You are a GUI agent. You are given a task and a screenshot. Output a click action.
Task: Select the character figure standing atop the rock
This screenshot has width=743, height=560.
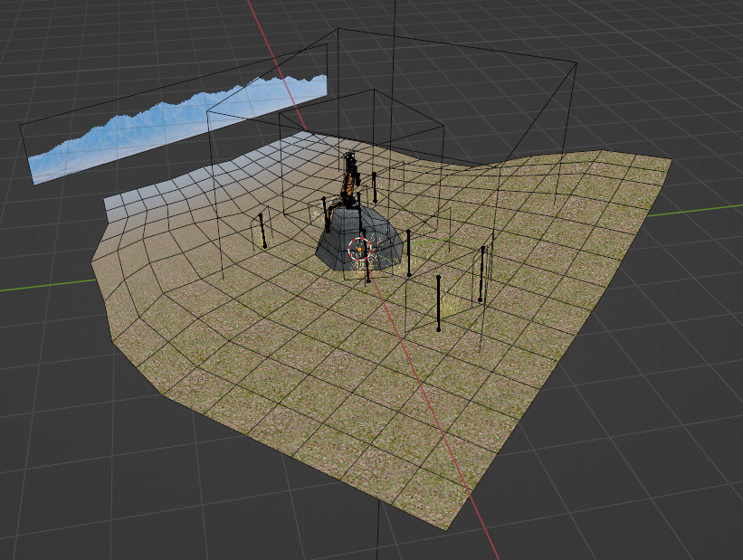[x=349, y=183]
